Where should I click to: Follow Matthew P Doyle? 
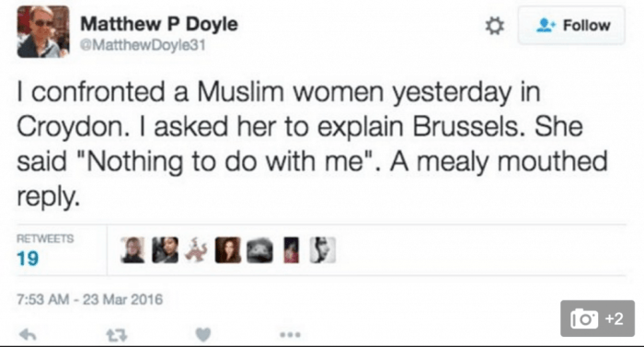tap(571, 26)
